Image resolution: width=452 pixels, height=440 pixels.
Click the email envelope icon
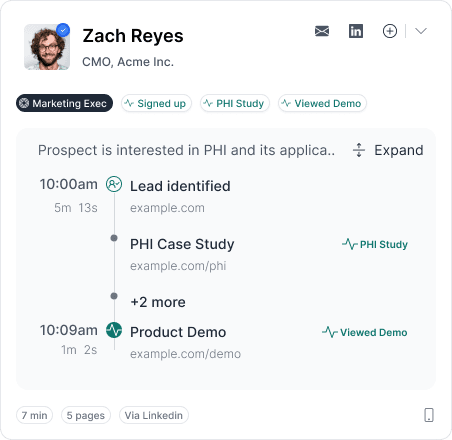pyautogui.click(x=322, y=31)
